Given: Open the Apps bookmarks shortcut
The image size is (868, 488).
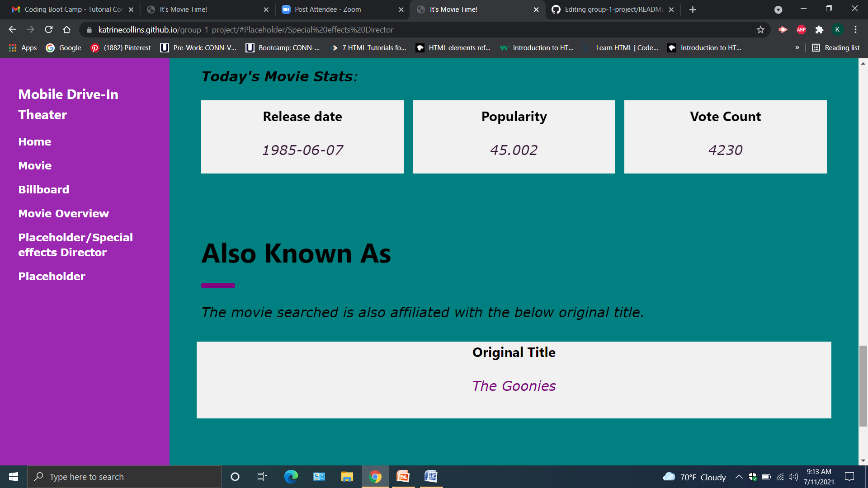Looking at the screenshot, I should tap(23, 48).
